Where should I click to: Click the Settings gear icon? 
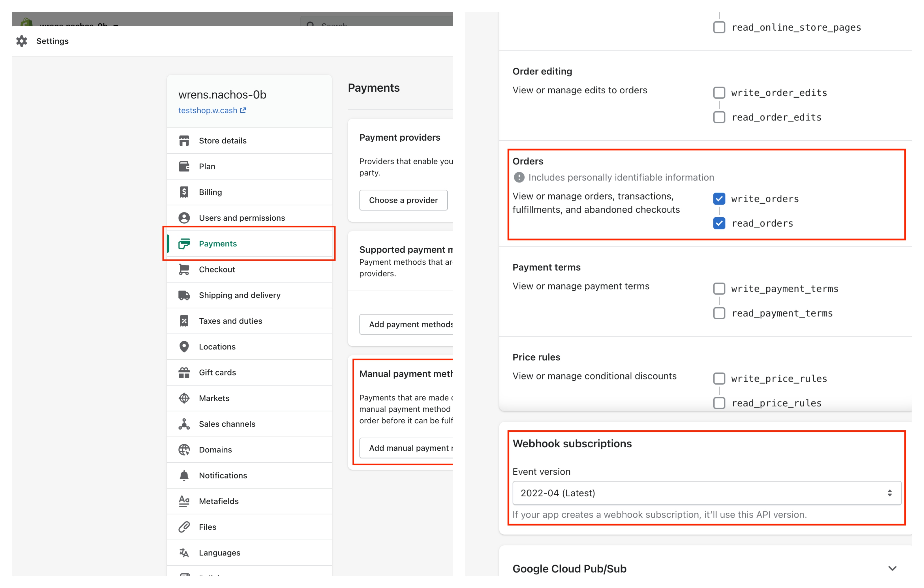tap(22, 41)
